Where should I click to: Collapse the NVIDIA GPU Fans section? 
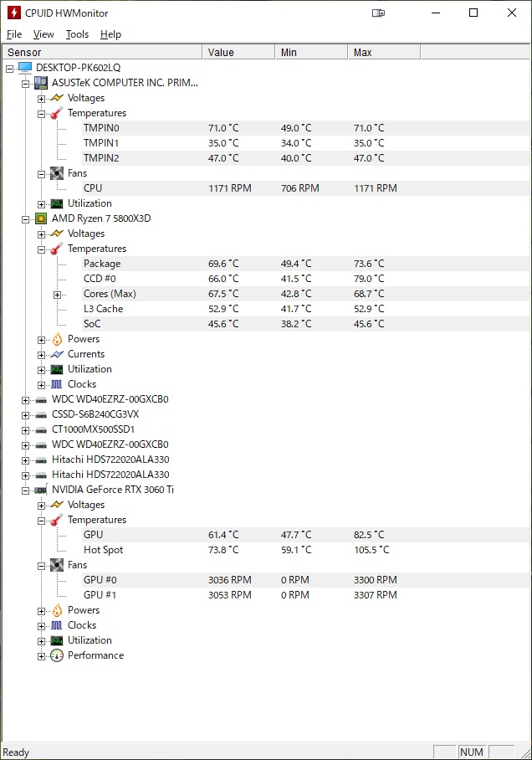[41, 566]
